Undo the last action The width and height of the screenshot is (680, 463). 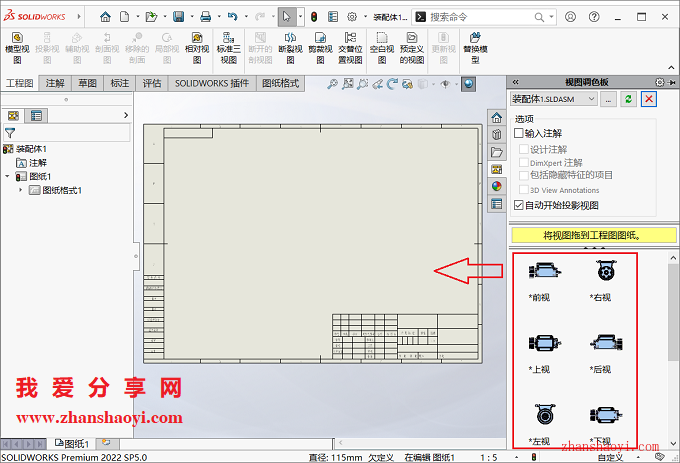point(233,17)
